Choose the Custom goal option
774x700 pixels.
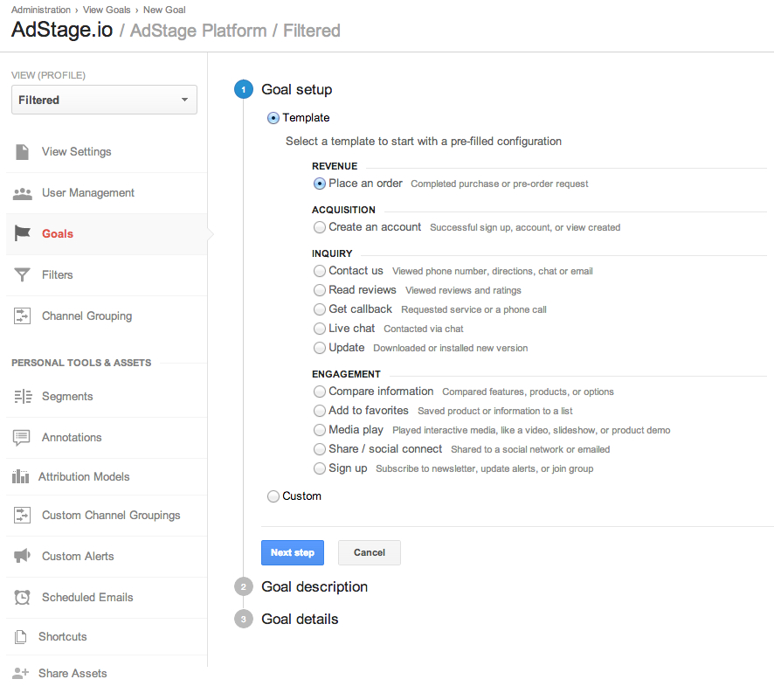coord(272,496)
